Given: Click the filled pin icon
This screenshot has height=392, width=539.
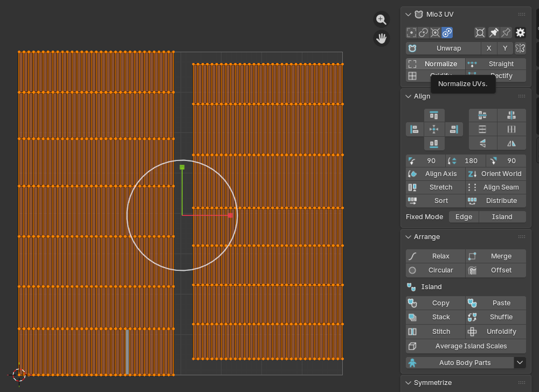Looking at the screenshot, I should [x=494, y=33].
